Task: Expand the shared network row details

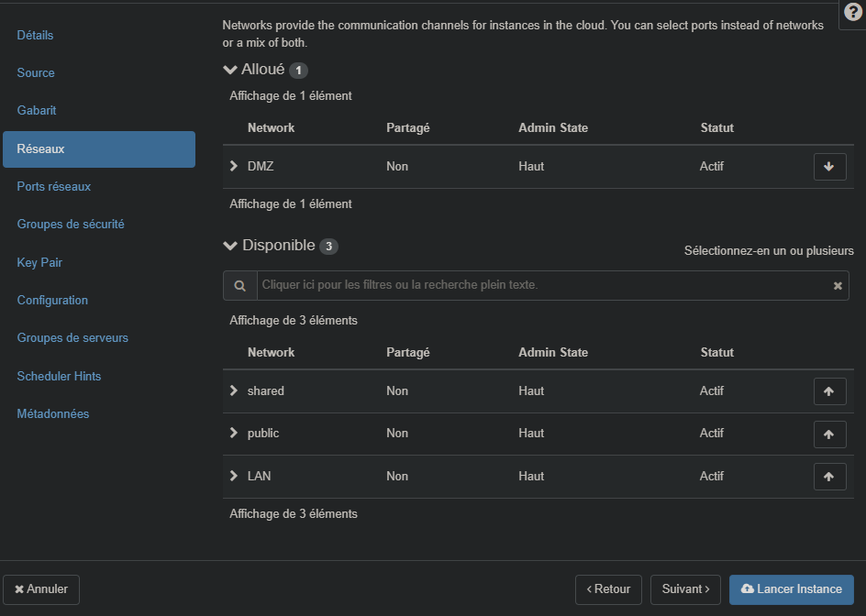Action: tap(234, 390)
